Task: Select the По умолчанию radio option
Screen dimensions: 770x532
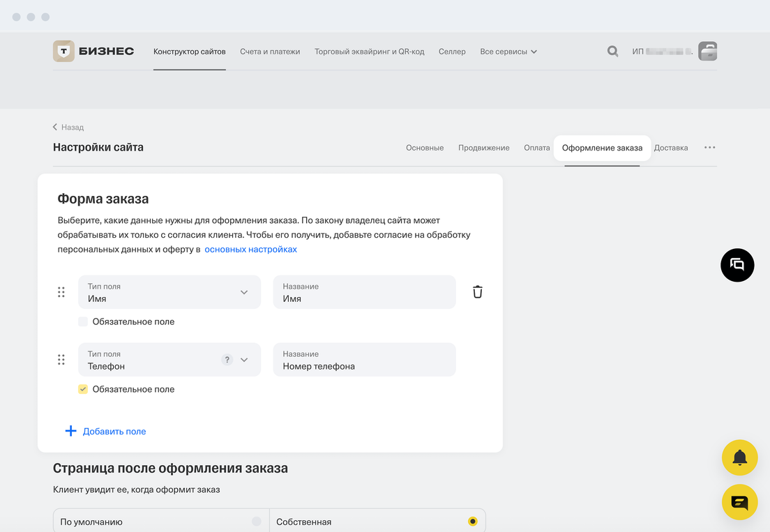Action: tap(256, 522)
